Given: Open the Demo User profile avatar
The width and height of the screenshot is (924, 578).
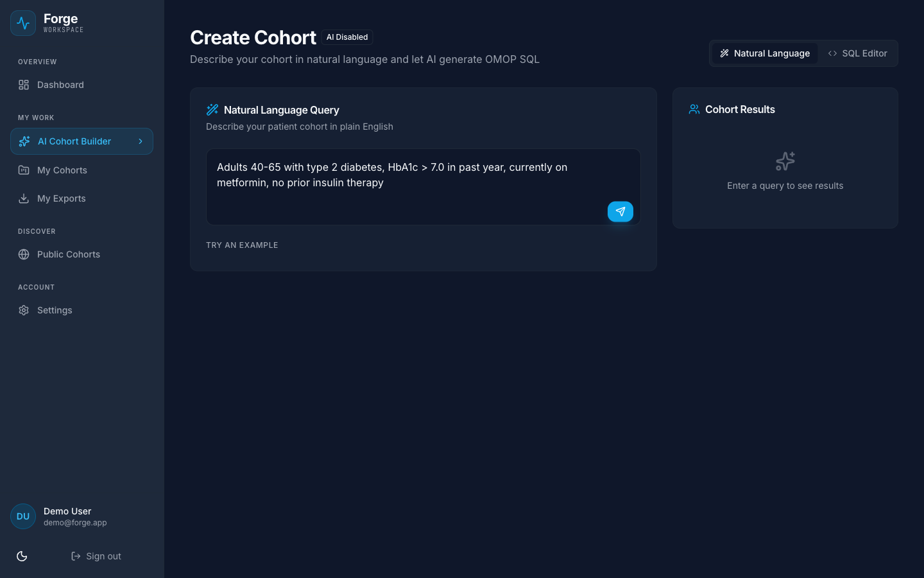Looking at the screenshot, I should click(x=23, y=516).
